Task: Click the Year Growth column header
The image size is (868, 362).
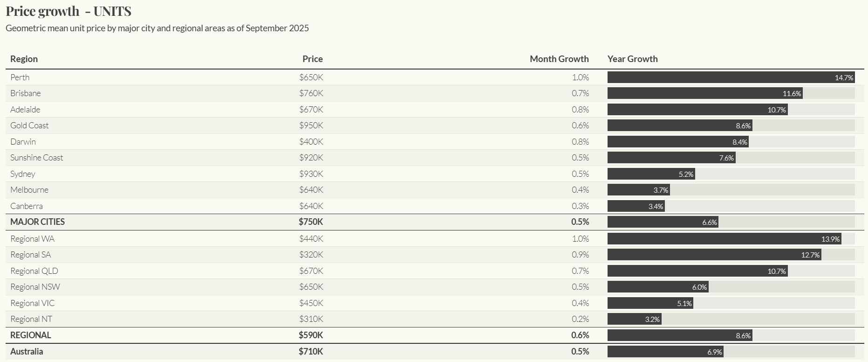Action: pyautogui.click(x=632, y=59)
